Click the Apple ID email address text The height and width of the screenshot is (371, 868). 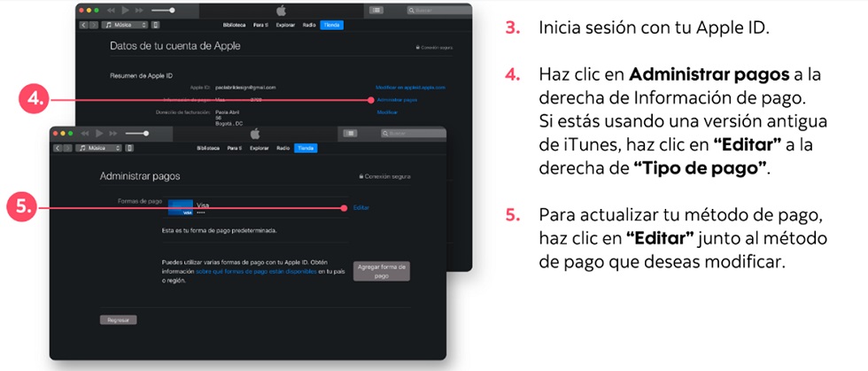tap(245, 88)
